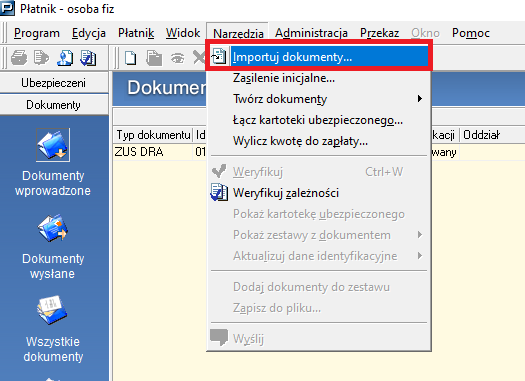Click the grayed eye preview toolbar icon
This screenshot has width=525, height=381.
177,58
